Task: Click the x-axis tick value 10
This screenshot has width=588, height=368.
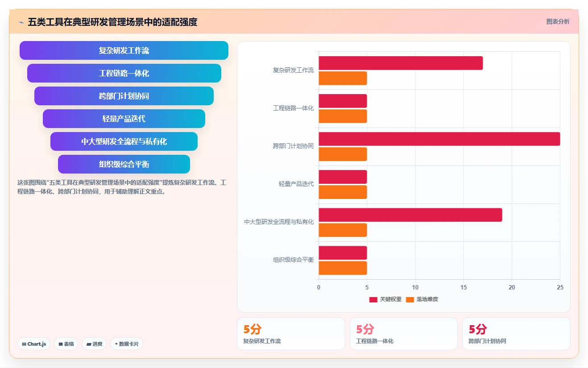Action: [x=415, y=288]
